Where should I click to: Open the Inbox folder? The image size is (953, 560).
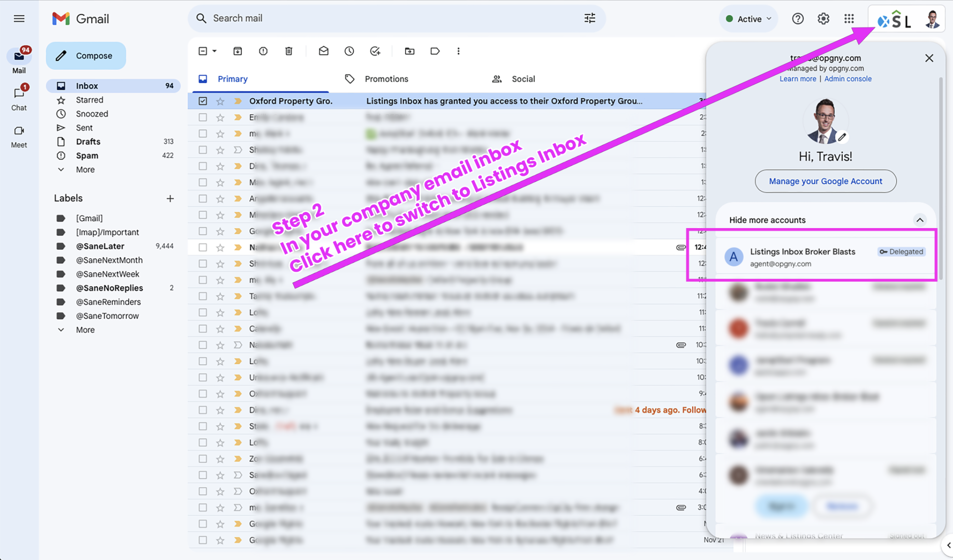(x=113, y=86)
